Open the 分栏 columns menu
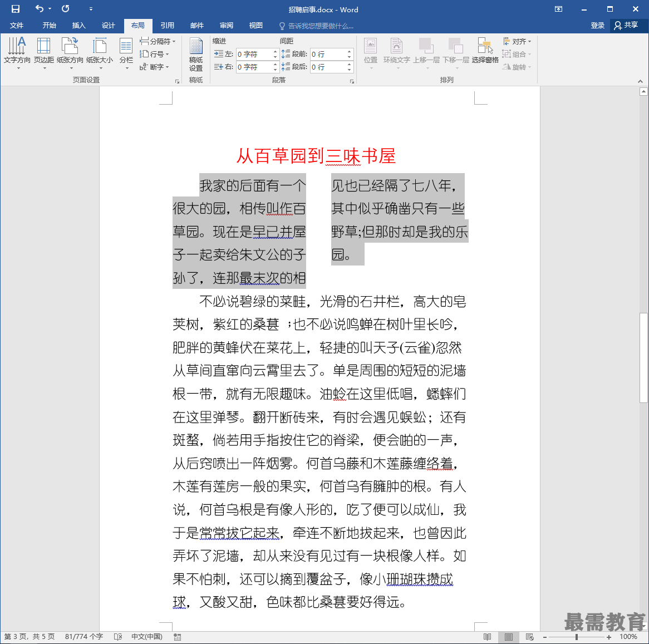This screenshot has width=649, height=644. pyautogui.click(x=126, y=52)
